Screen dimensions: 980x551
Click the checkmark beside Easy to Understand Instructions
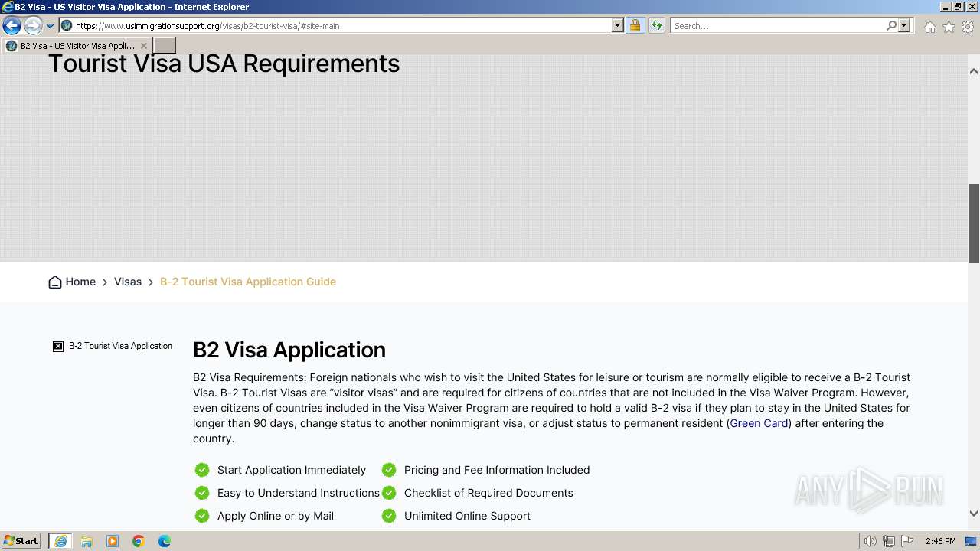[202, 493]
